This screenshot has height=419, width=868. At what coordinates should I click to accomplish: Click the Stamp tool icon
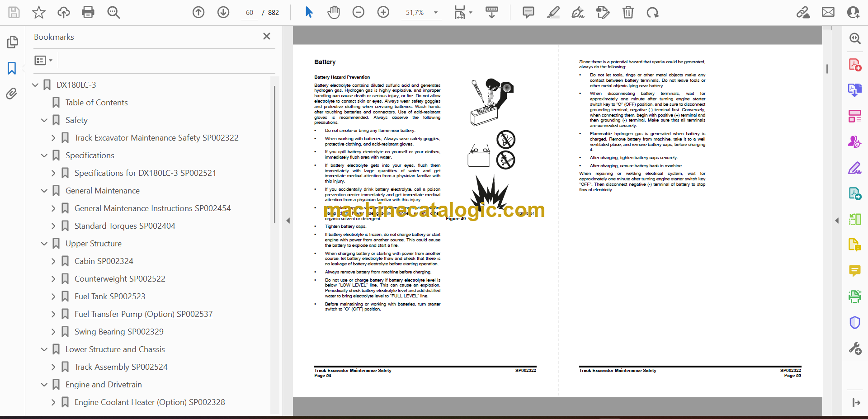(603, 12)
